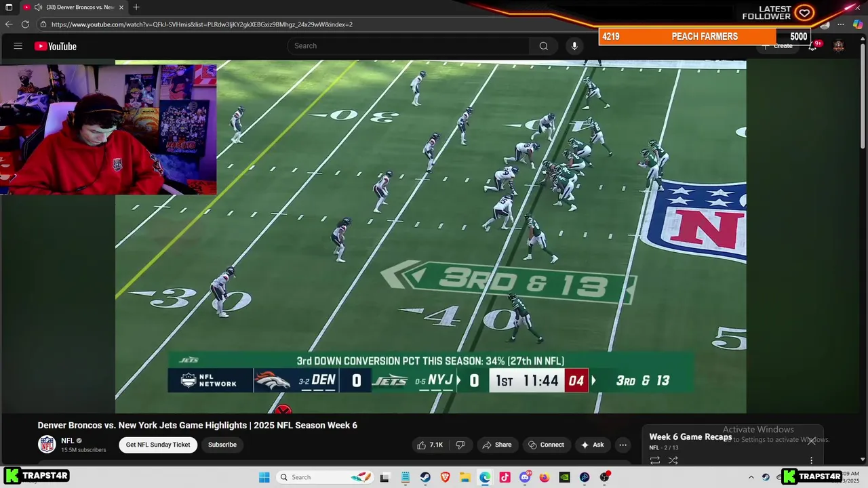Focus the YouTube search field
This screenshot has width=868, height=488.
[408, 46]
